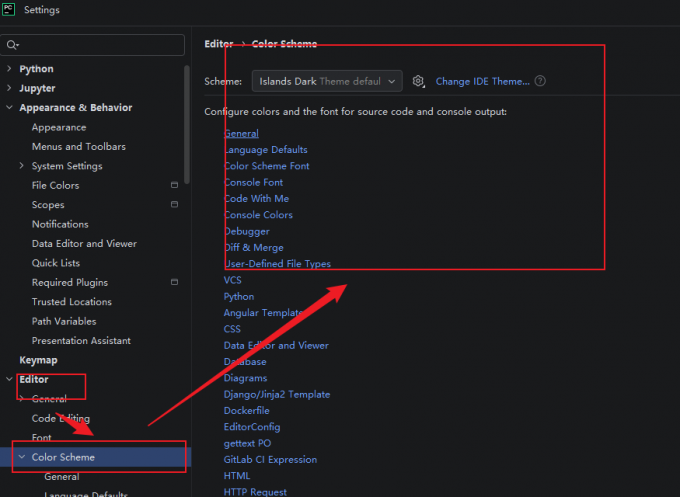Collapse the Color Scheme node chevron
This screenshot has height=497, width=680.
tap(22, 457)
